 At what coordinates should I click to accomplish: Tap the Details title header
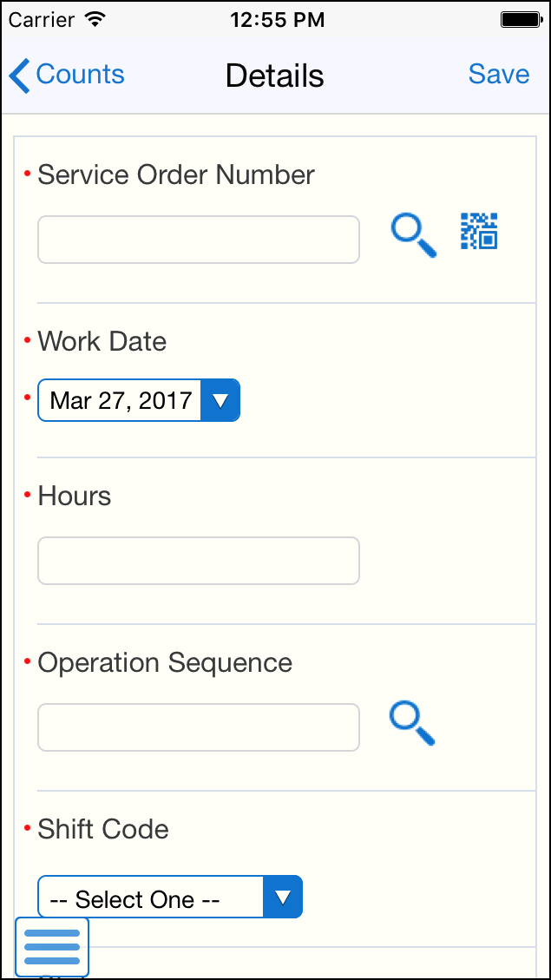click(x=274, y=76)
